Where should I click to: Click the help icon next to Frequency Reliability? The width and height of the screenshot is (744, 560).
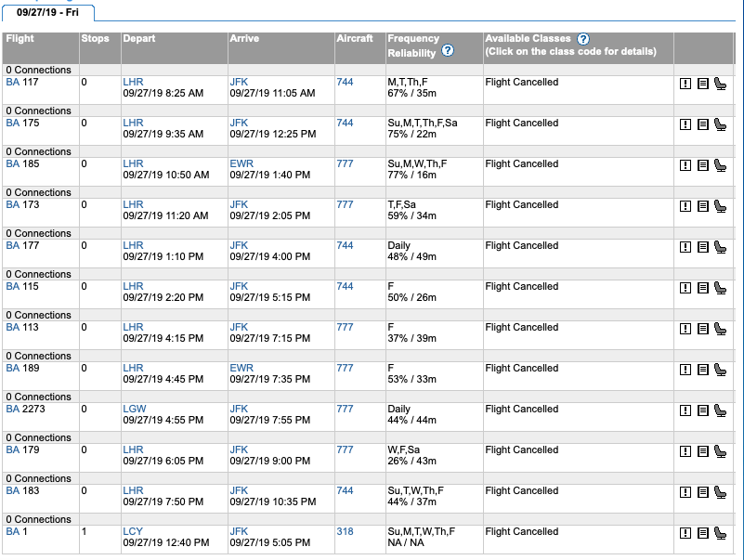click(x=448, y=51)
